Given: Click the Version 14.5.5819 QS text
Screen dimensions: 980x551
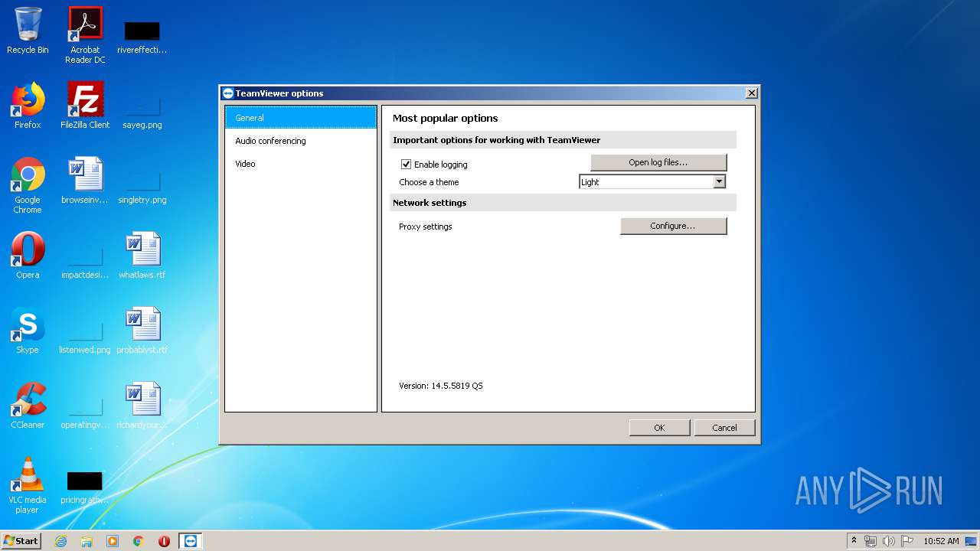Looking at the screenshot, I should point(441,386).
